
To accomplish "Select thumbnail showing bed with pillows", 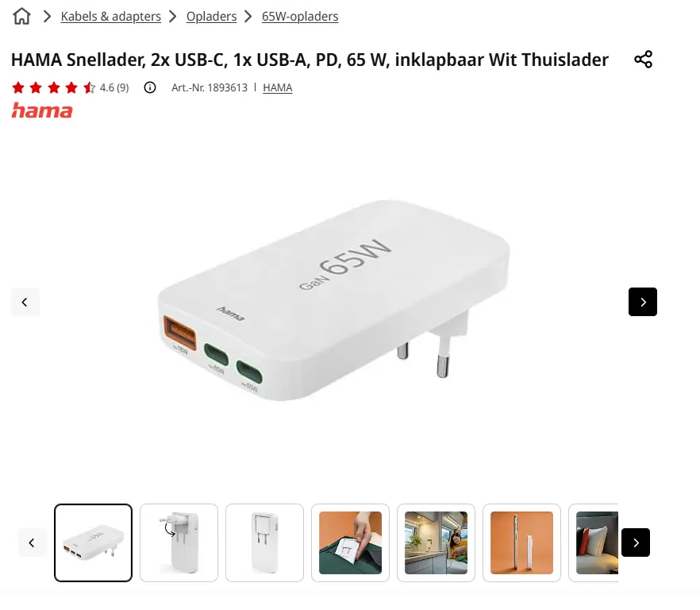I will tap(594, 543).
